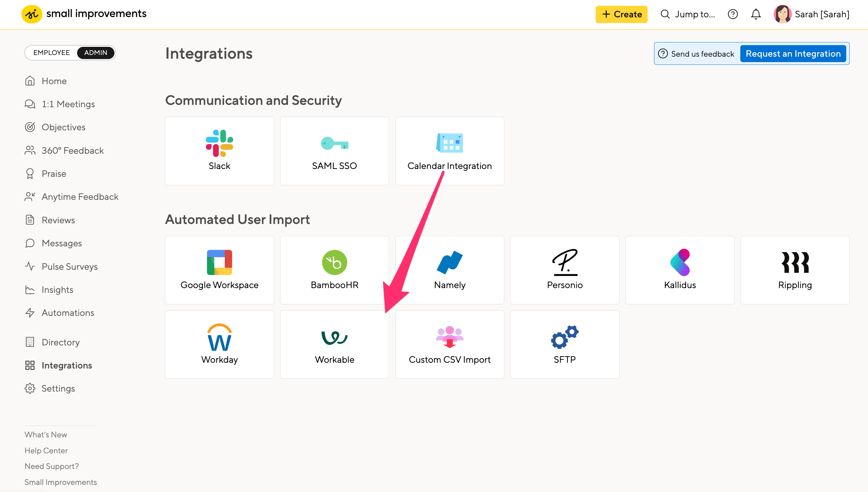Click Request an Integration button
868x492 pixels.
coord(793,54)
